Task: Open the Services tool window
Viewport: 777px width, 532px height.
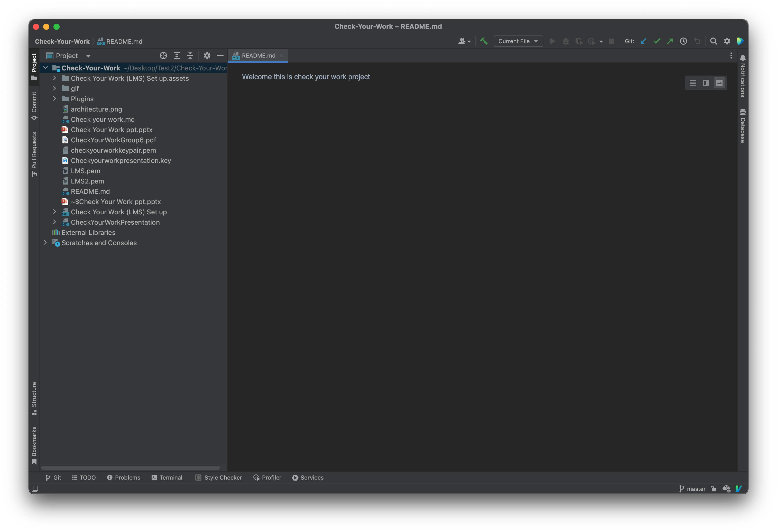Action: pos(308,478)
